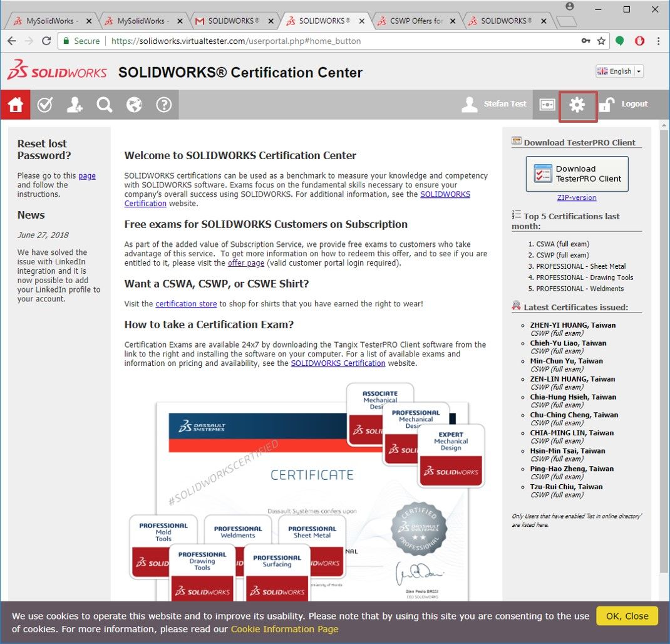
Task: Switch to the Gmail SOLIDWORKS browser tab
Action: point(233,21)
